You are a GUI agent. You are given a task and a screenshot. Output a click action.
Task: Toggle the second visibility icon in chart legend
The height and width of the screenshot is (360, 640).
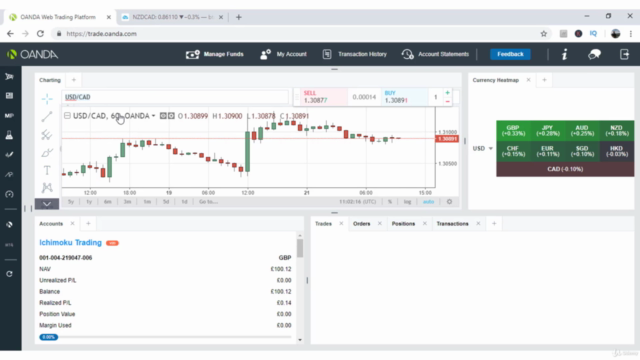[171, 116]
